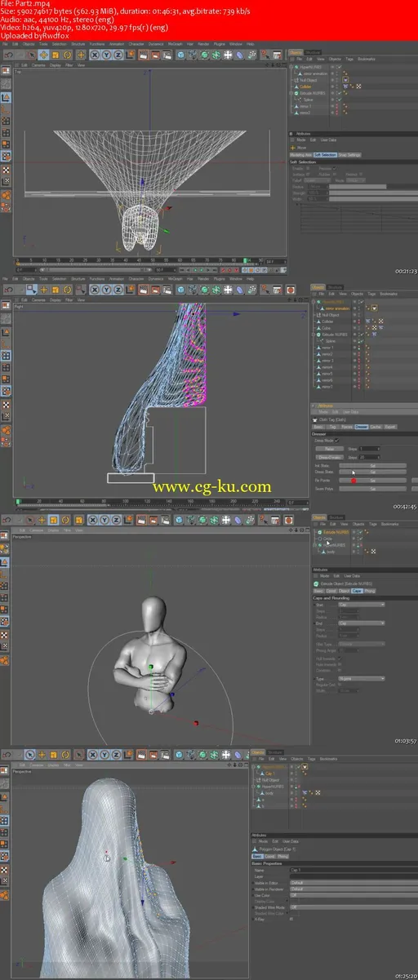Select Scale tool in the 00:21:23 frame toolbar
The height and width of the screenshot is (980, 418).
[56, 55]
